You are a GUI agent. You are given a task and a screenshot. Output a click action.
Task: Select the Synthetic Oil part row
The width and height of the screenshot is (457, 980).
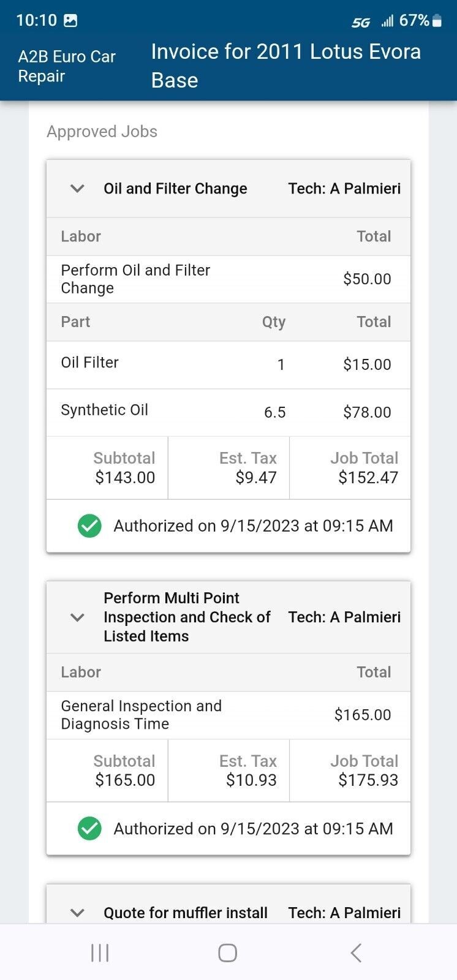pyautogui.click(x=228, y=412)
